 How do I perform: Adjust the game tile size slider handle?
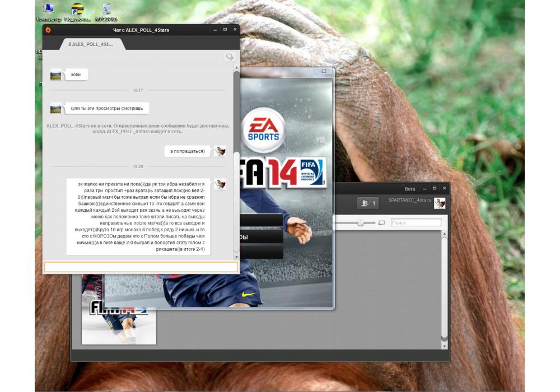click(361, 223)
